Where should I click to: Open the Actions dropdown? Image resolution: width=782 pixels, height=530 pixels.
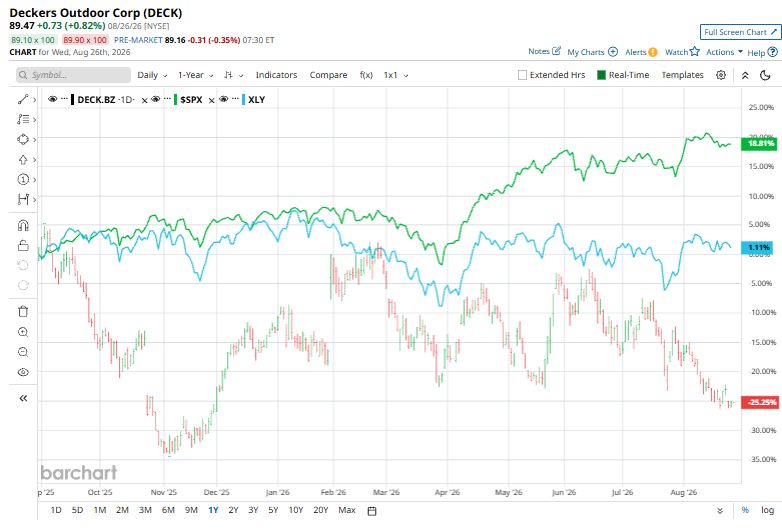[724, 52]
